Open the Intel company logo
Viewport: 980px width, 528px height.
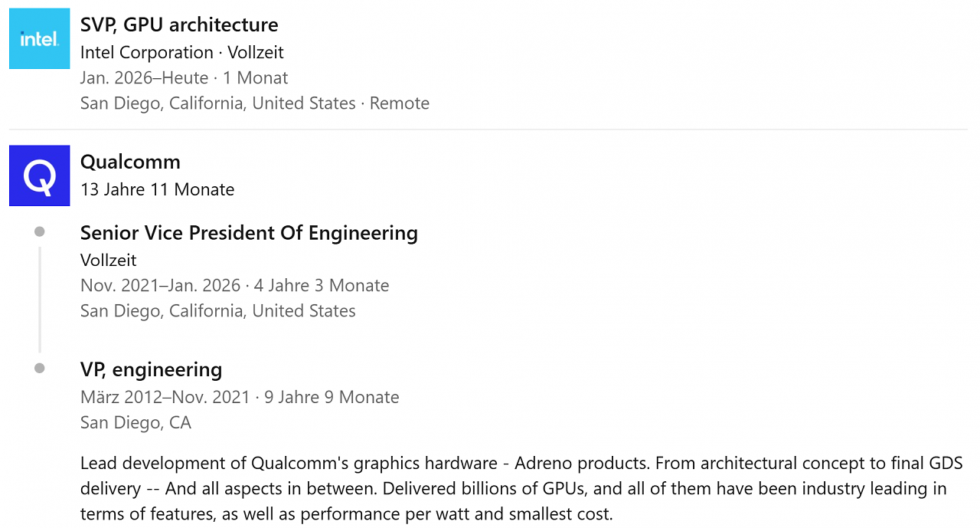(x=39, y=38)
